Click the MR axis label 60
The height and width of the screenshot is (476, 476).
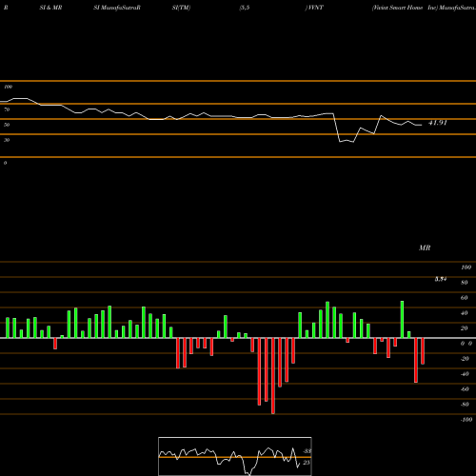(x=465, y=298)
